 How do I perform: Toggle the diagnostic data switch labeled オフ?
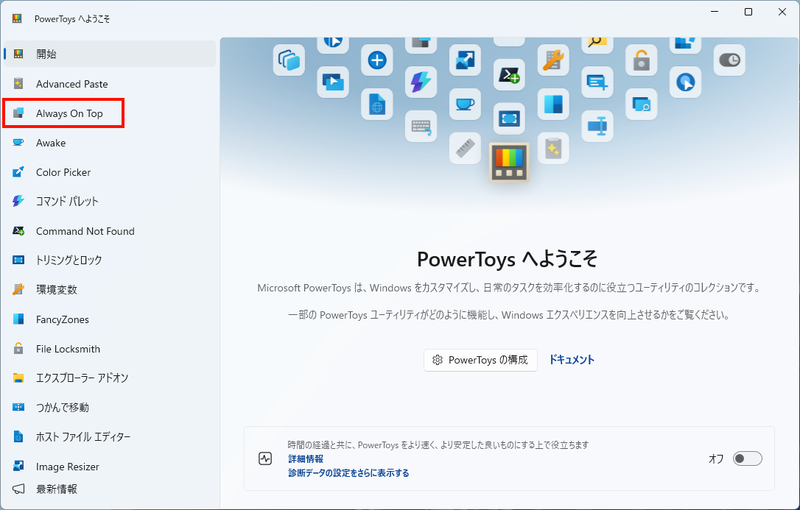click(x=747, y=458)
